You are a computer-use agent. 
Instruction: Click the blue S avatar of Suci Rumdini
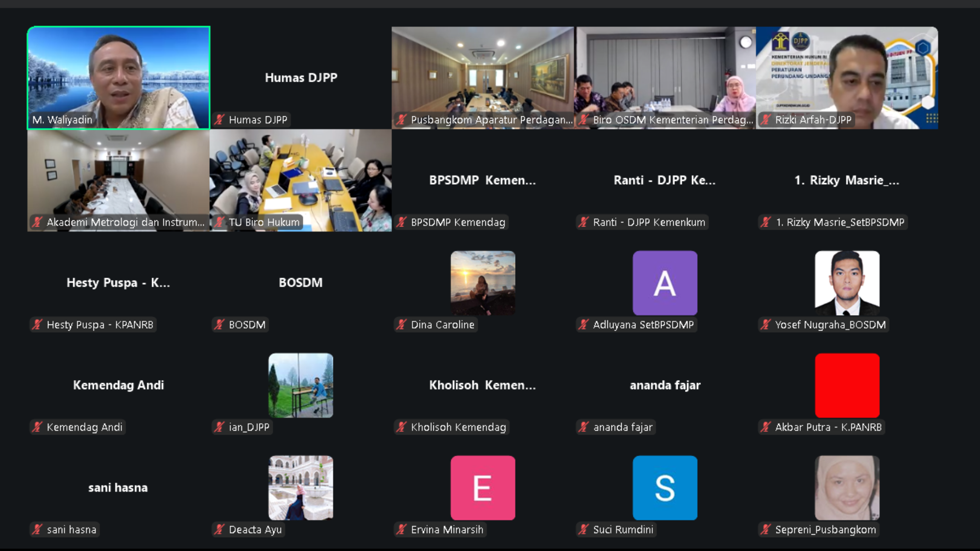665,488
